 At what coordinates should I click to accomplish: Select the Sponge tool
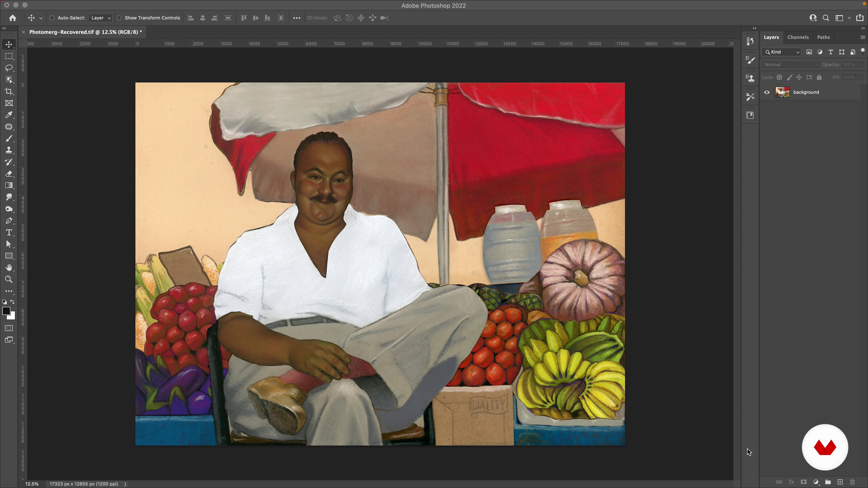pos(9,209)
